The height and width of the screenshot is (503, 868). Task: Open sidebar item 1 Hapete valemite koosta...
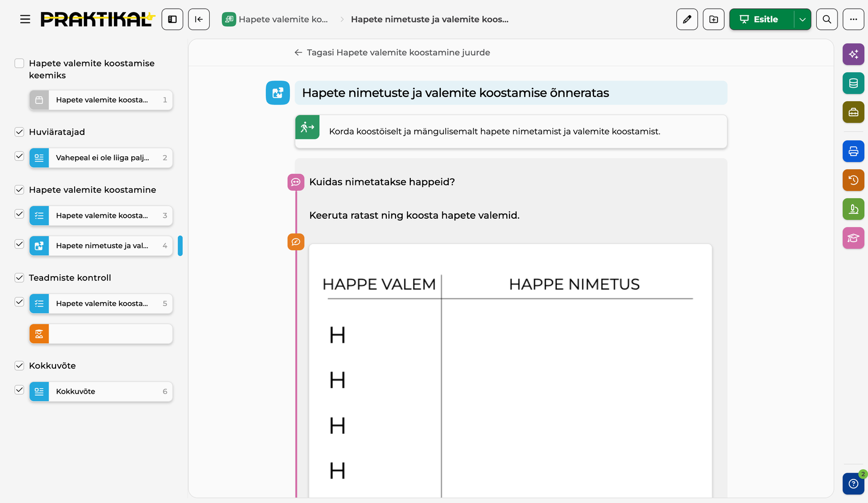[101, 100]
